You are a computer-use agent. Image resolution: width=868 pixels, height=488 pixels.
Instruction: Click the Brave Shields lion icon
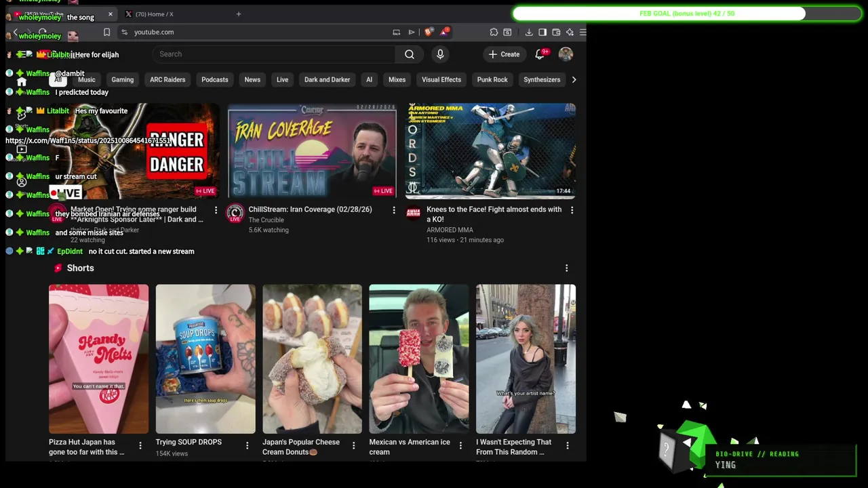[x=429, y=32]
